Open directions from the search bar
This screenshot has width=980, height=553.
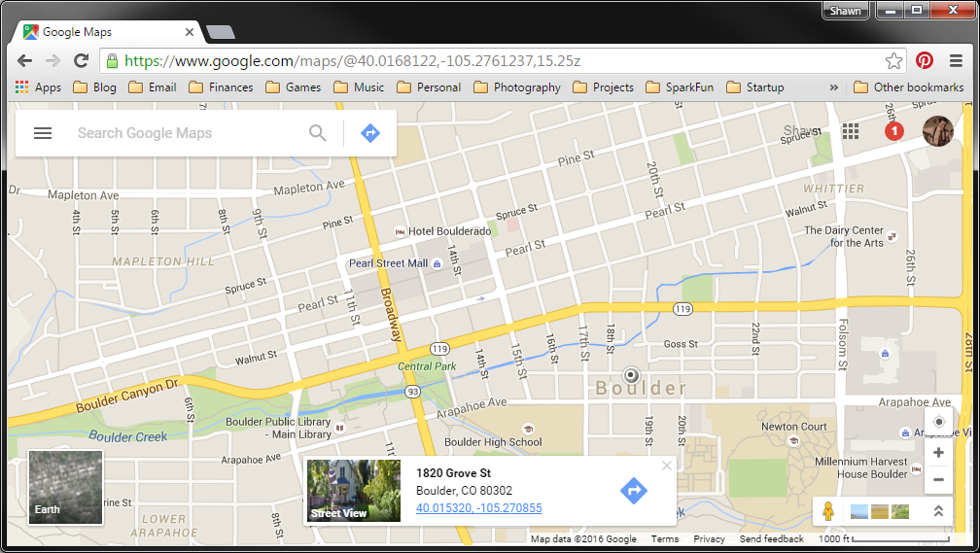click(370, 133)
